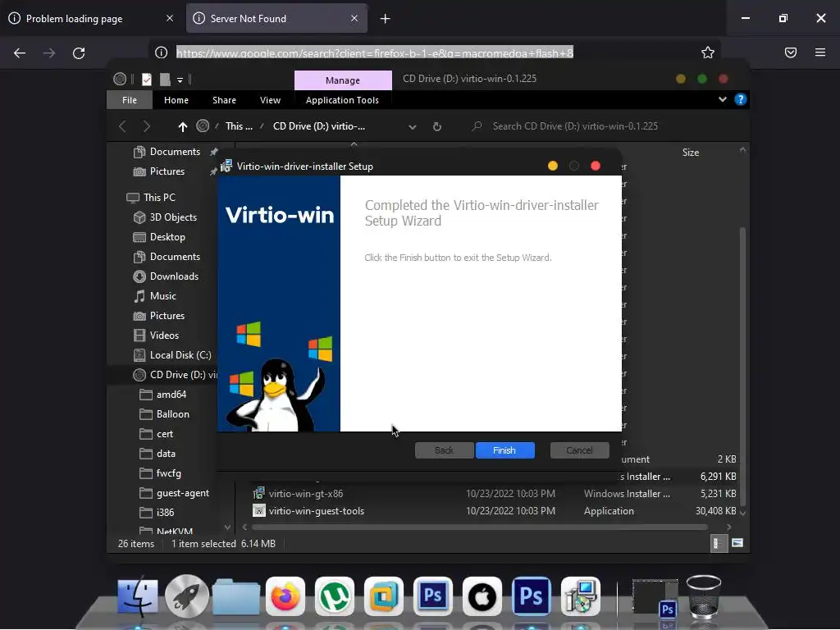Open the guest-agent folder in sidebar
The height and width of the screenshot is (630, 840).
pos(183,493)
